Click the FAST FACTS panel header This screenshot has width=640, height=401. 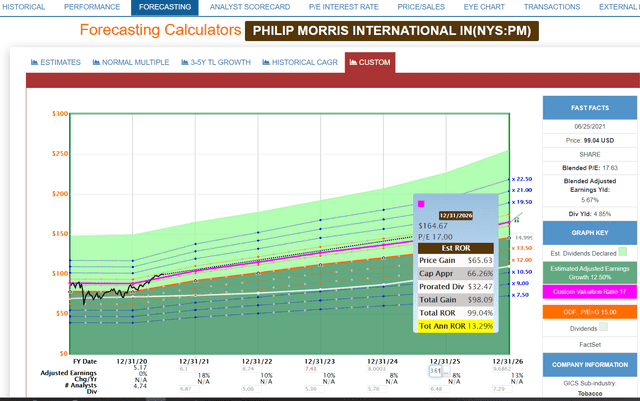click(590, 108)
